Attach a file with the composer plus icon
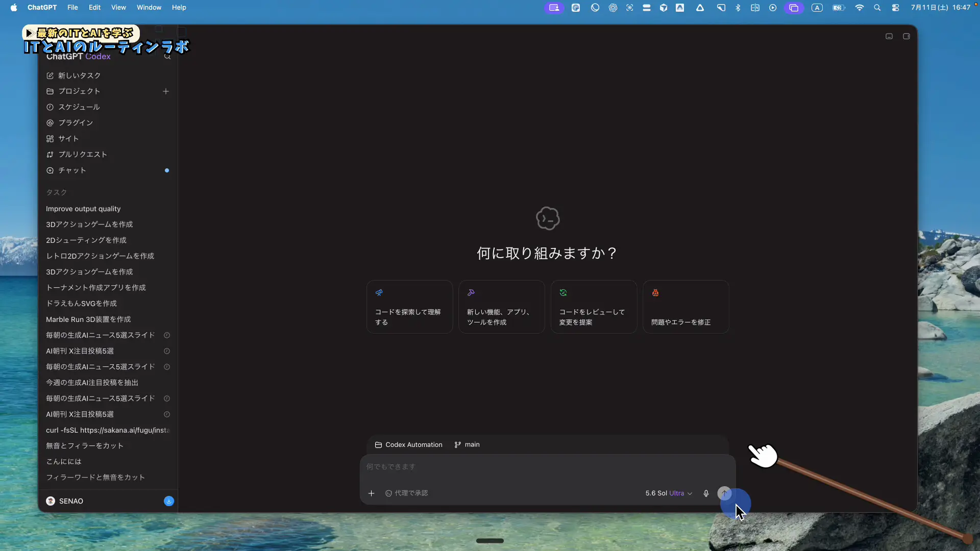This screenshot has height=551, width=980. [x=372, y=493]
